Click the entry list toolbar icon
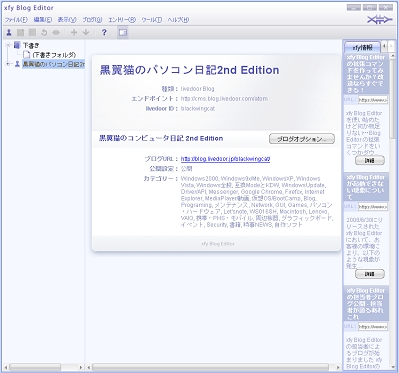399x373 pixels. coord(32,32)
